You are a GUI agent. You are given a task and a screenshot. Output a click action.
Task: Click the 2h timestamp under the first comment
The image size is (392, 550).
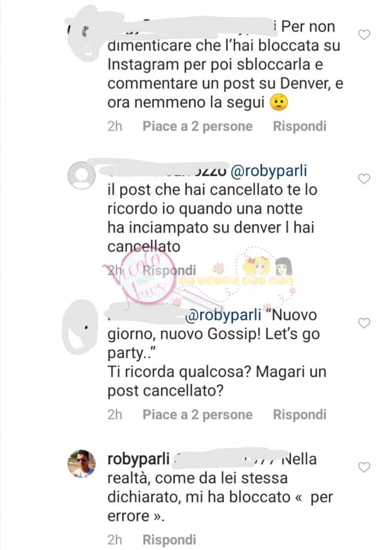pos(115,126)
